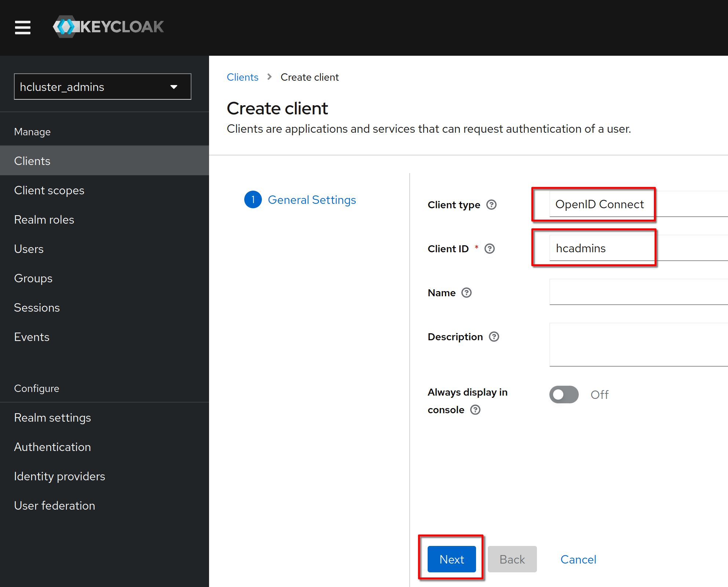This screenshot has width=728, height=587.
Task: Open the hamburger navigation menu
Action: (23, 27)
